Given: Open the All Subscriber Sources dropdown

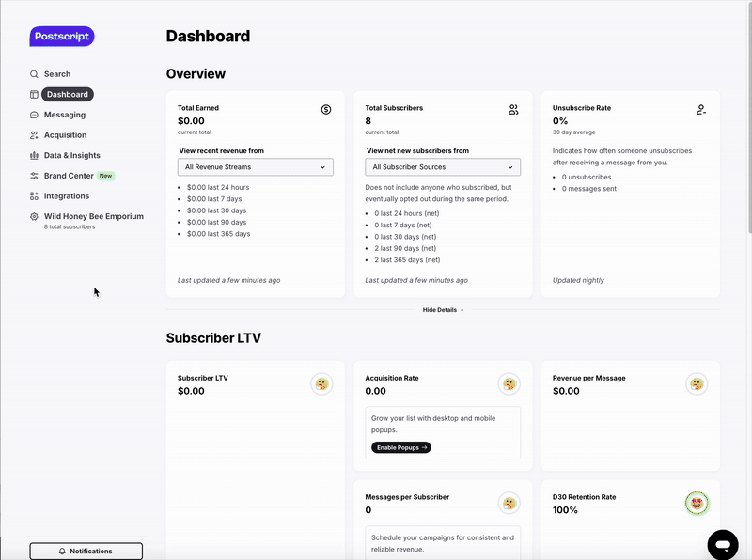Looking at the screenshot, I should click(x=443, y=167).
